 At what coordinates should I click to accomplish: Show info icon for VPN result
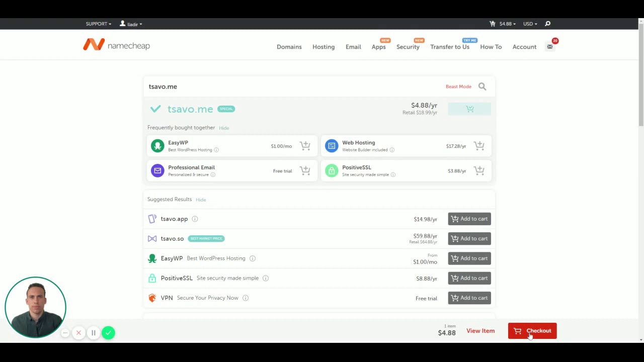tap(246, 298)
